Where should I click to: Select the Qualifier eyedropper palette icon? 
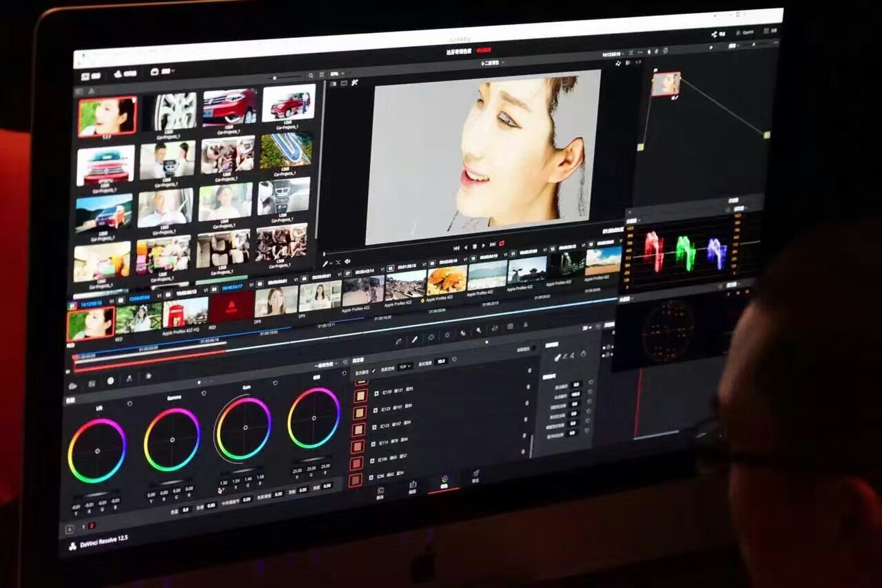[414, 339]
